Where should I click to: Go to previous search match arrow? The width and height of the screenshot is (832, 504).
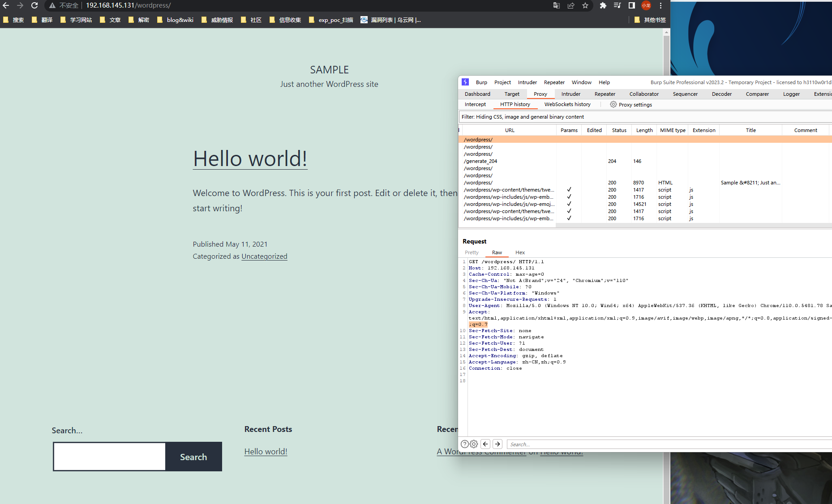485,444
